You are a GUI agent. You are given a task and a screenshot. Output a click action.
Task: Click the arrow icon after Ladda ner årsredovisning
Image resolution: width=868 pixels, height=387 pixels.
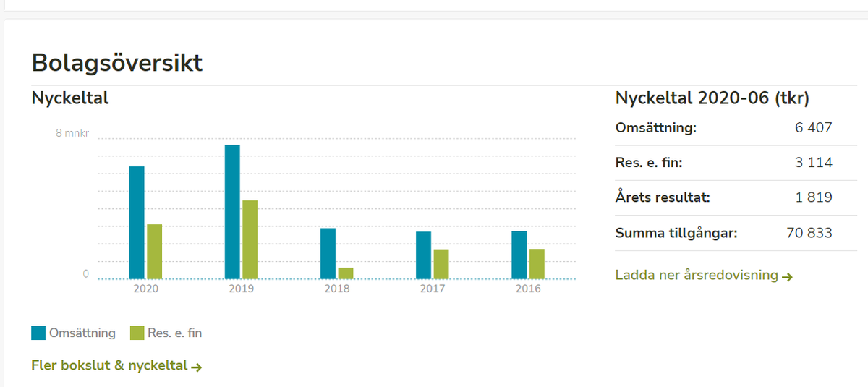[x=788, y=276]
